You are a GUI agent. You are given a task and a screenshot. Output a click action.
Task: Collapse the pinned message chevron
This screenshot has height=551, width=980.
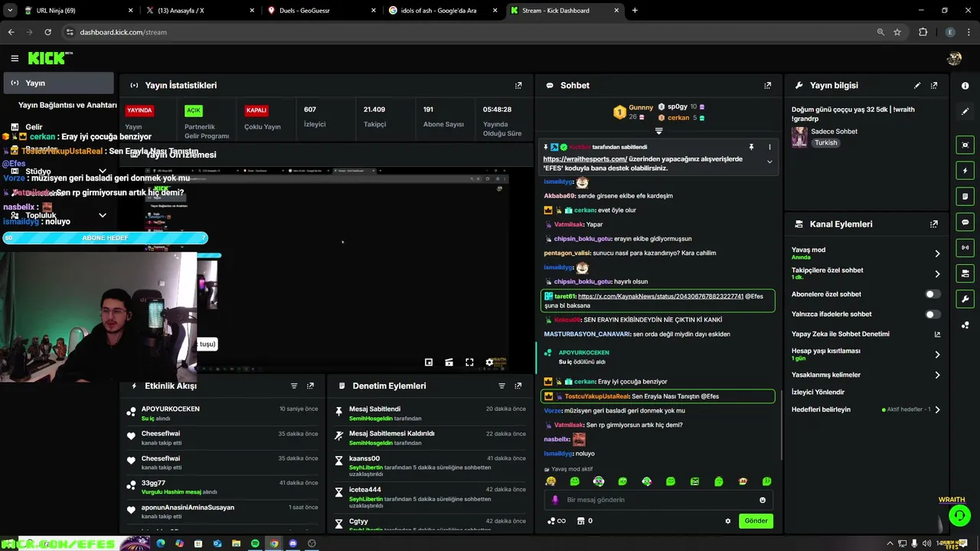[769, 161]
